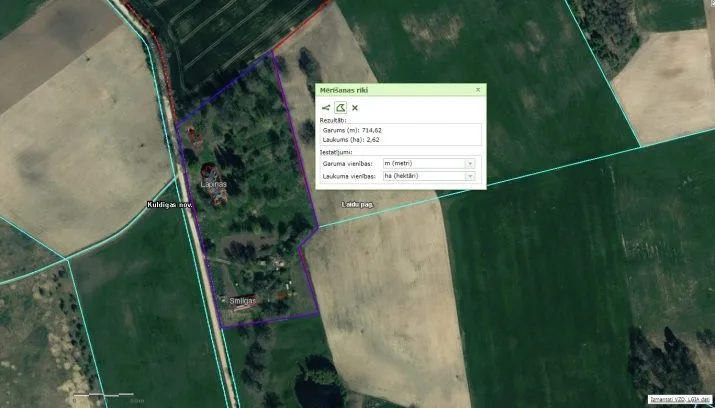Close the Mērīšanas rīki panel

(478, 90)
